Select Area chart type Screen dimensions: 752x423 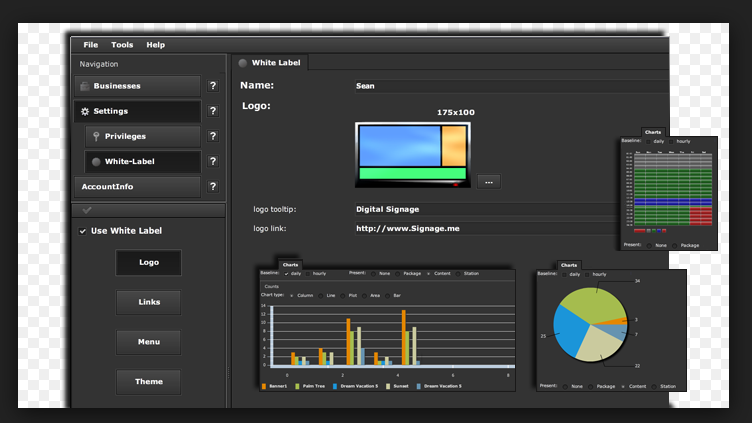pyautogui.click(x=364, y=296)
